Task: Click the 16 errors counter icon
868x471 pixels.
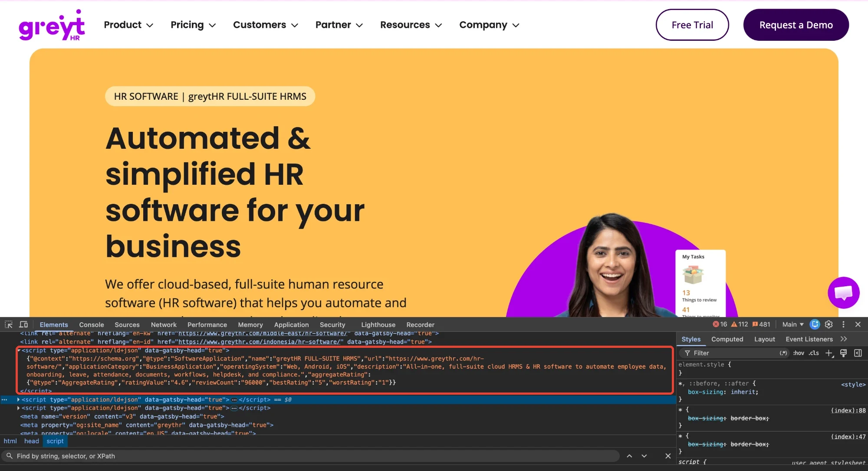Action: [720, 324]
